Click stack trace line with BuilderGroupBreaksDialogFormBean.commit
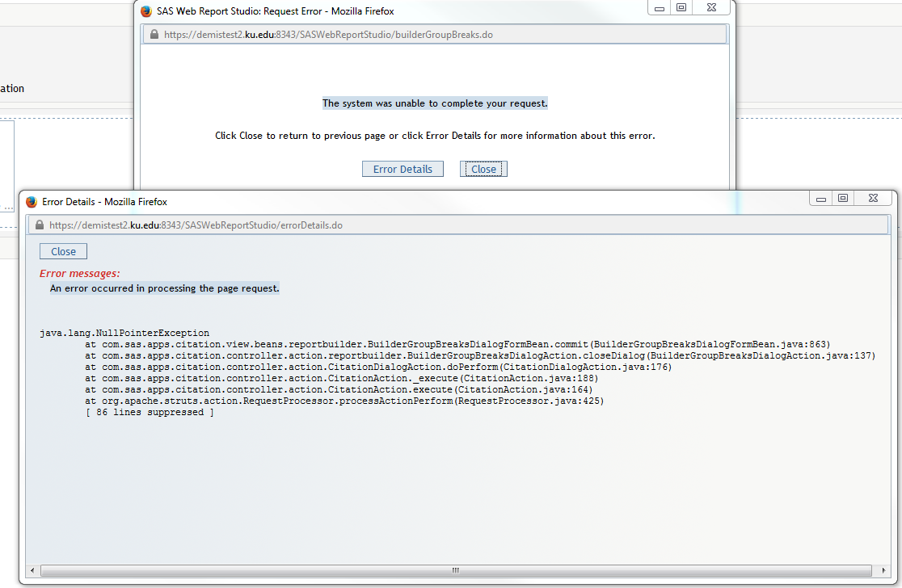902x588 pixels. pos(458,344)
